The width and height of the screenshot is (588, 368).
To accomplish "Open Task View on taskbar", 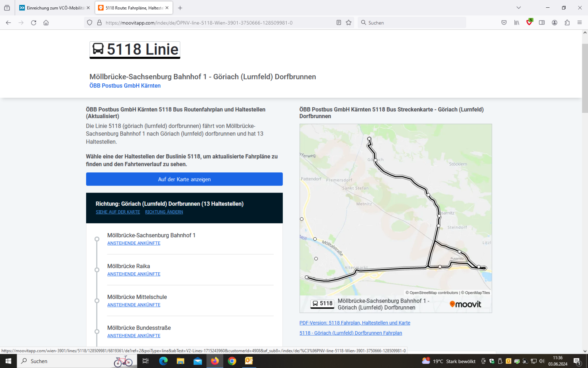I will 146,361.
